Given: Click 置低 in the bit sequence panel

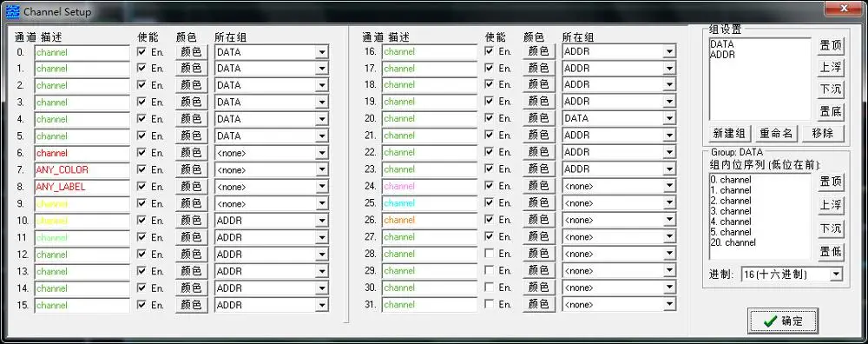Looking at the screenshot, I should (831, 252).
